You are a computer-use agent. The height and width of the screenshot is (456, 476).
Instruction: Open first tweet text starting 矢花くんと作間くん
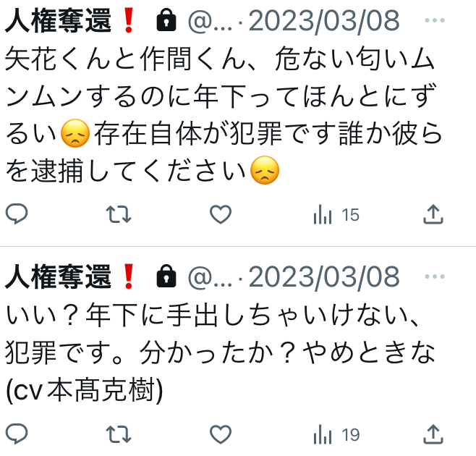(x=223, y=115)
